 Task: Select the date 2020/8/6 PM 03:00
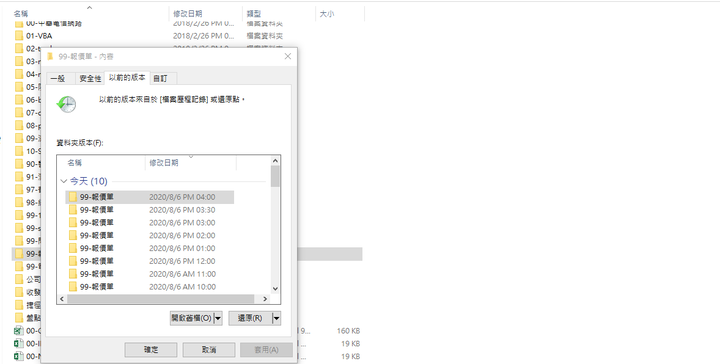[182, 223]
